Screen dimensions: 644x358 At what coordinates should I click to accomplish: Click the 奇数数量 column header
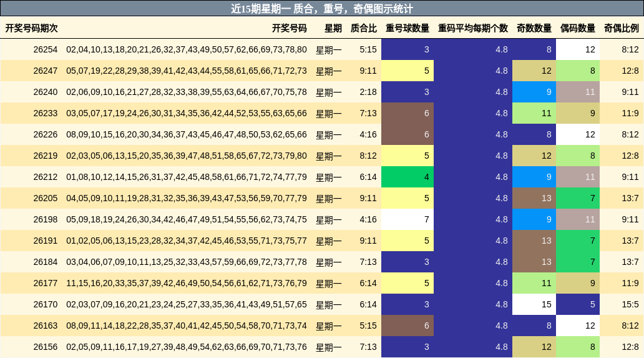click(x=534, y=28)
